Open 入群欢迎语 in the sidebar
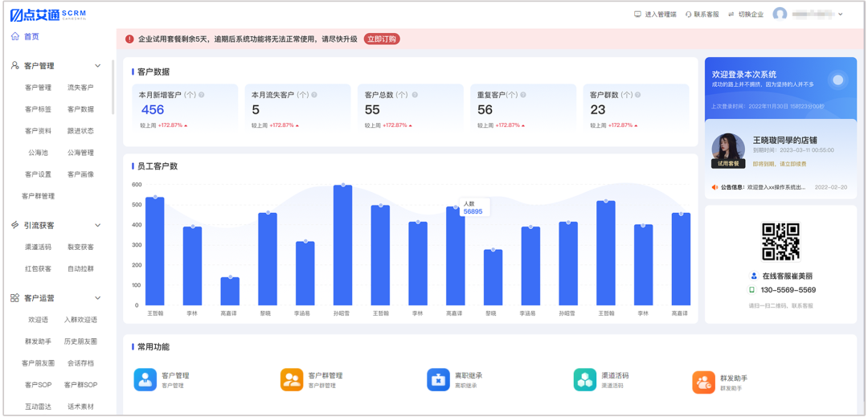Screen dimensions: 868x417 (x=81, y=320)
